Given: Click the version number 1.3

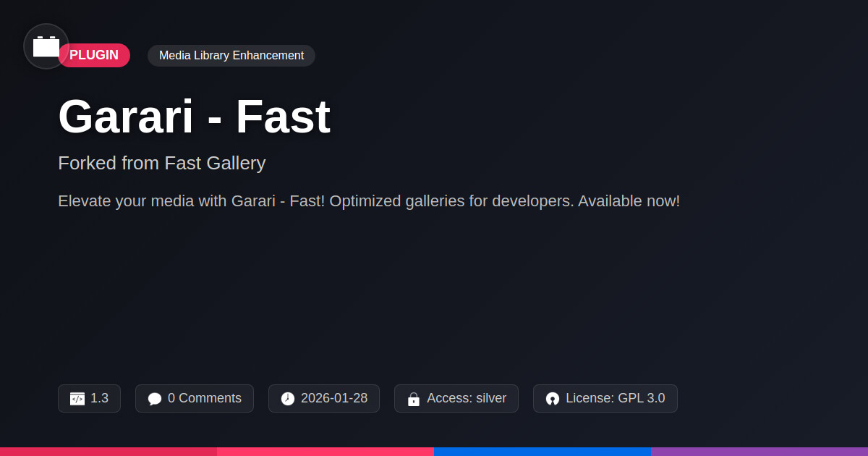Looking at the screenshot, I should [x=99, y=398].
